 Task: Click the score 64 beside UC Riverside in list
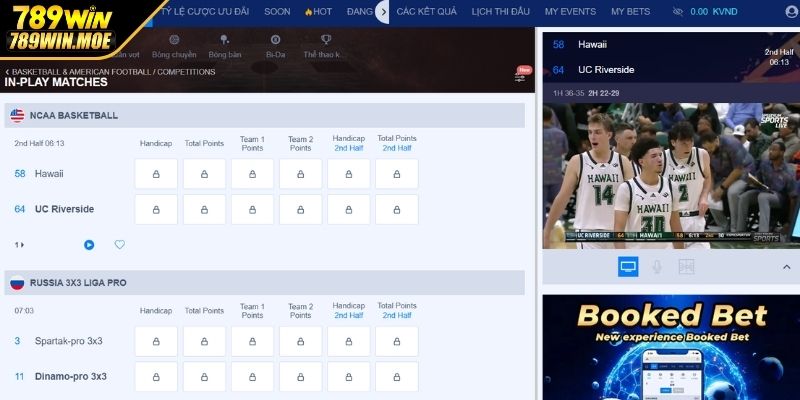click(19, 209)
